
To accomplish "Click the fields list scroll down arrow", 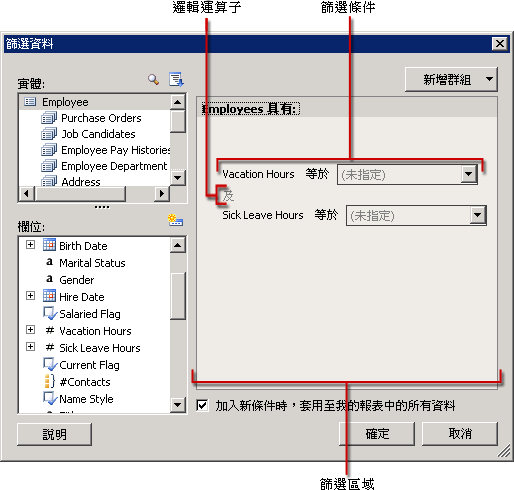I will (178, 405).
